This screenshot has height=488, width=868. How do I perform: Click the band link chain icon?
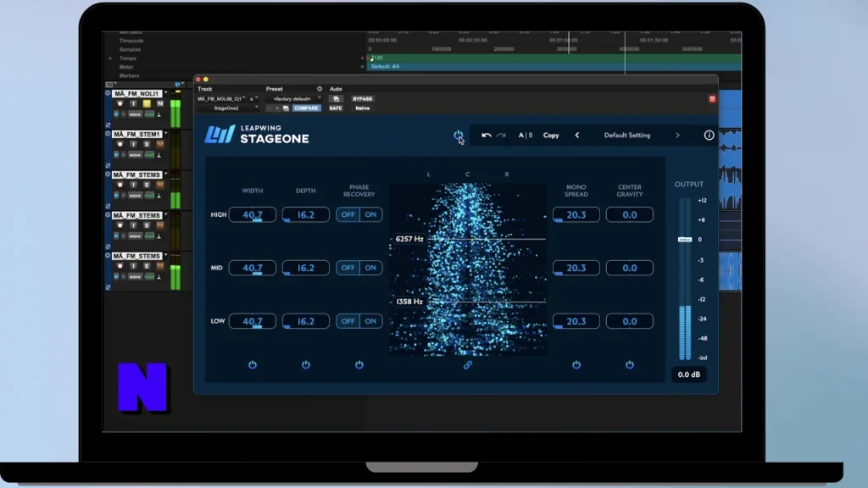(468, 365)
